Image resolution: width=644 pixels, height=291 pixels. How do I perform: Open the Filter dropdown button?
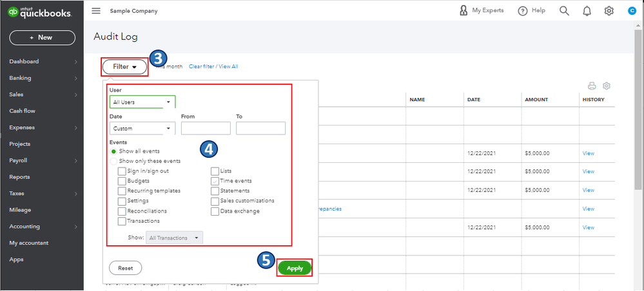pyautogui.click(x=125, y=66)
